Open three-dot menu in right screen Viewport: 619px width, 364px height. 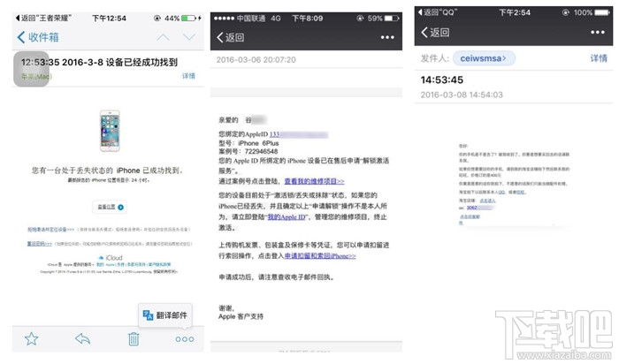(x=598, y=33)
